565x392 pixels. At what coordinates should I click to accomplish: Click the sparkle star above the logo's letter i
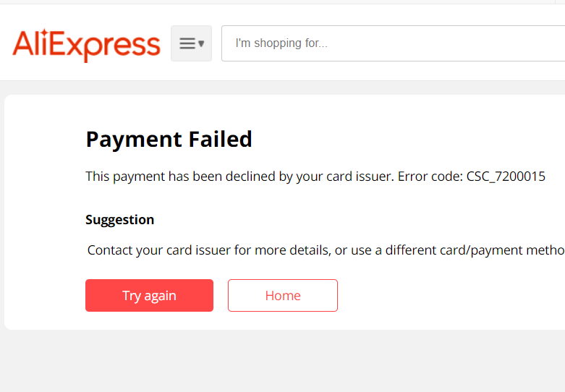[44, 33]
